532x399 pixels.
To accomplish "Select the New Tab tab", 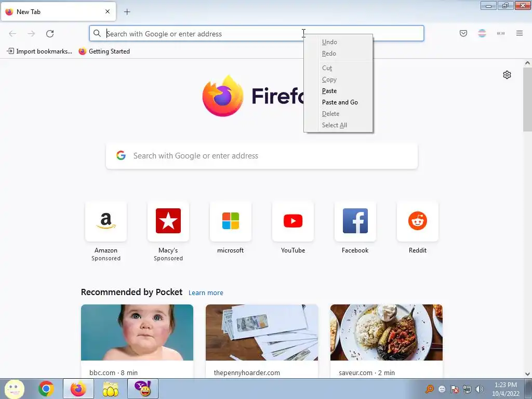I will coord(58,11).
